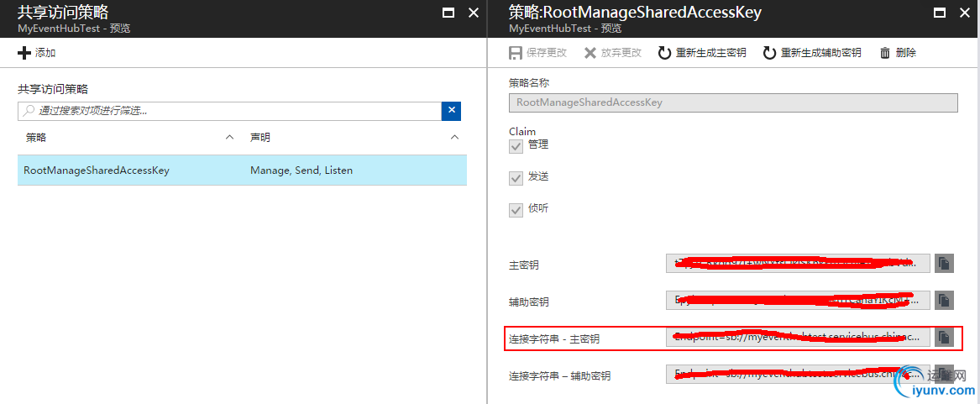This screenshot has height=404, width=980.
Task: Click the 连接字符串 – 辅助密钥 value field
Action: coord(798,375)
